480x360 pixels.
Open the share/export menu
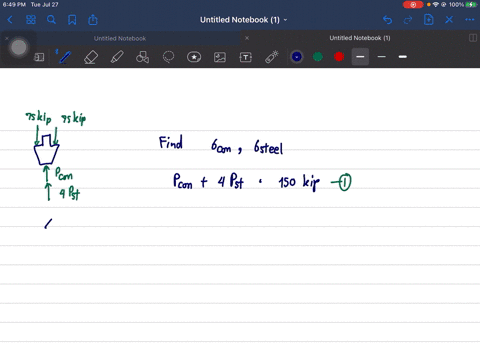point(93,20)
